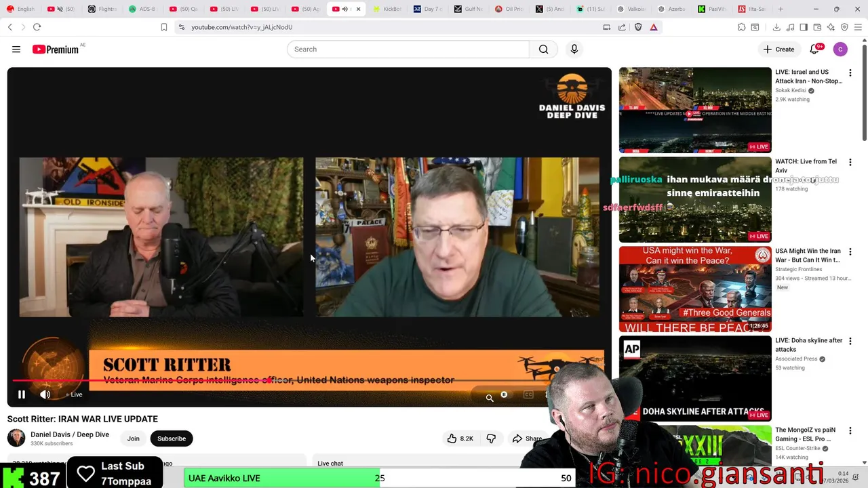Mute the video player volume

pos(45,394)
